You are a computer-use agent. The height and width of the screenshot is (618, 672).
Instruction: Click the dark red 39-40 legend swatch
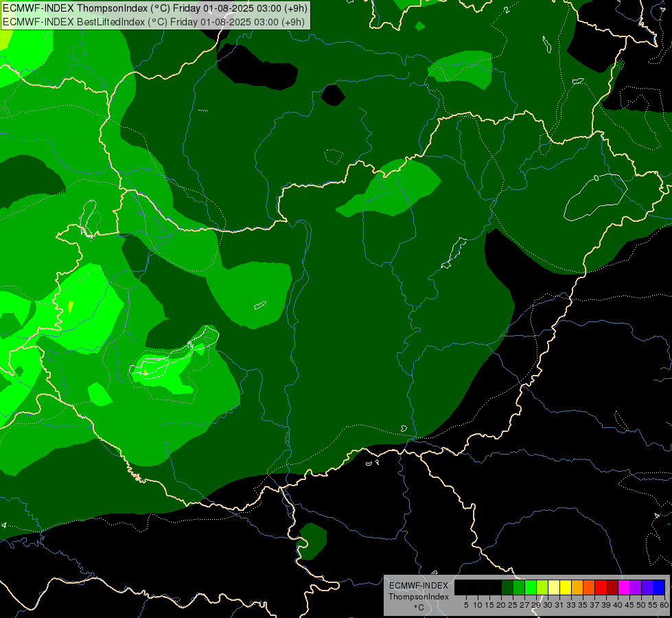click(x=612, y=587)
